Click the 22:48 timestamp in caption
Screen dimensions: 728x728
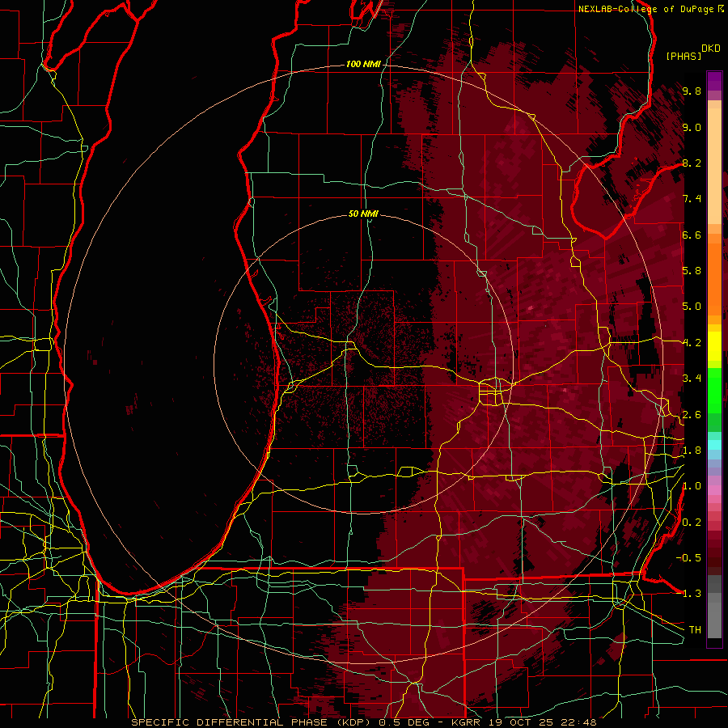580,722
